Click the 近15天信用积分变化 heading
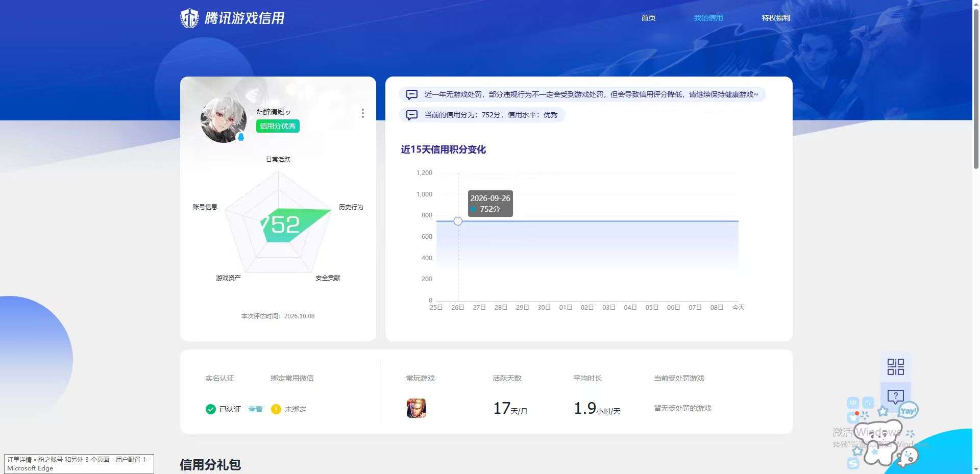Screen dimensions: 980x474 point(443,149)
